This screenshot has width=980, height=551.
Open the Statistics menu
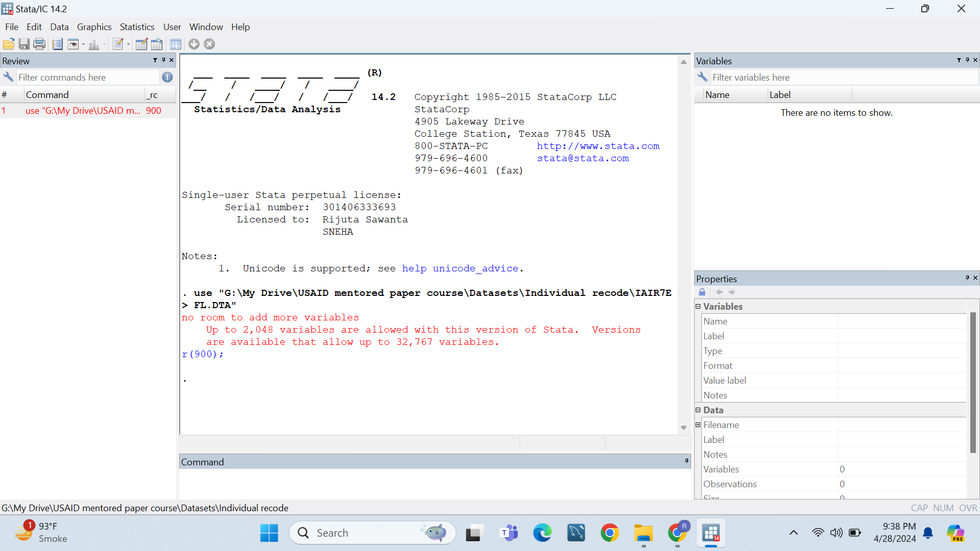pyautogui.click(x=137, y=27)
